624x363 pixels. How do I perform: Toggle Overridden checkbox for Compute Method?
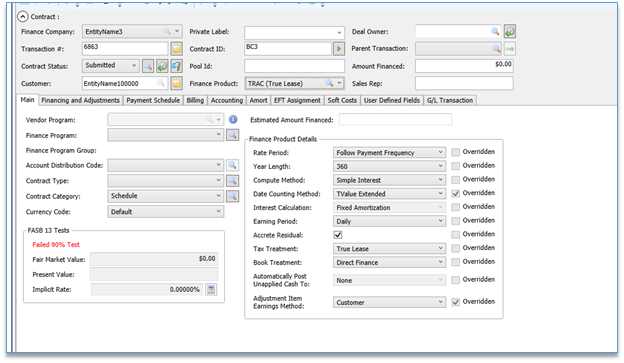tap(456, 180)
